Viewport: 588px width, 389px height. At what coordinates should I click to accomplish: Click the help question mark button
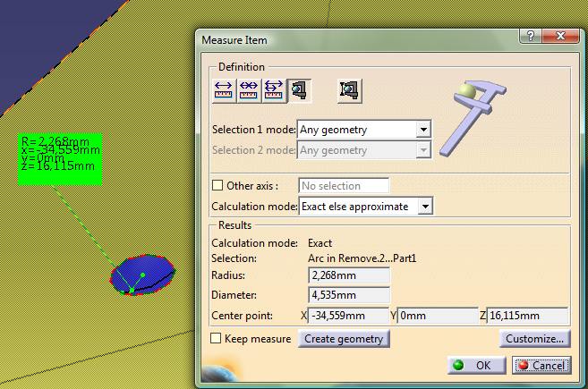click(531, 38)
